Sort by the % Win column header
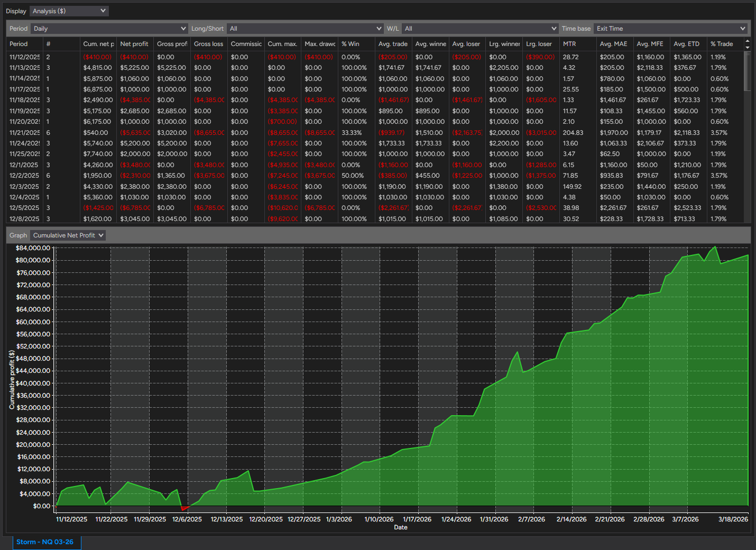The height and width of the screenshot is (550, 756). 356,44
